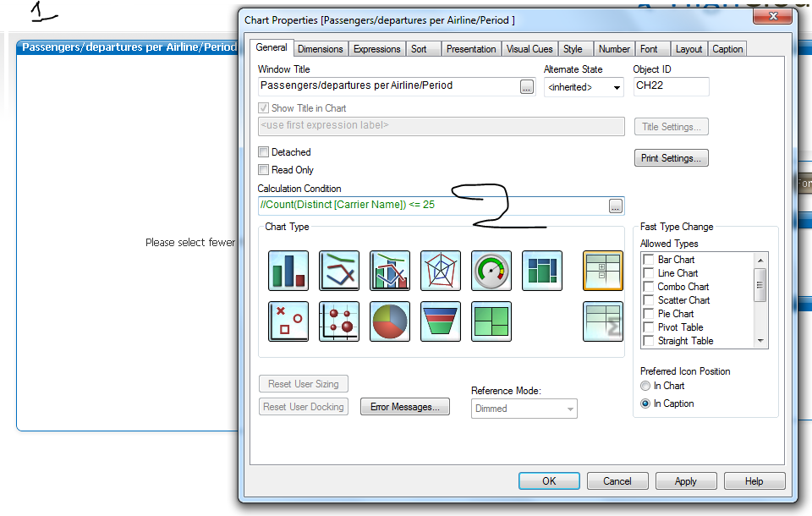
Task: Check Bar Chart in Allowed Types
Action: coord(648,259)
